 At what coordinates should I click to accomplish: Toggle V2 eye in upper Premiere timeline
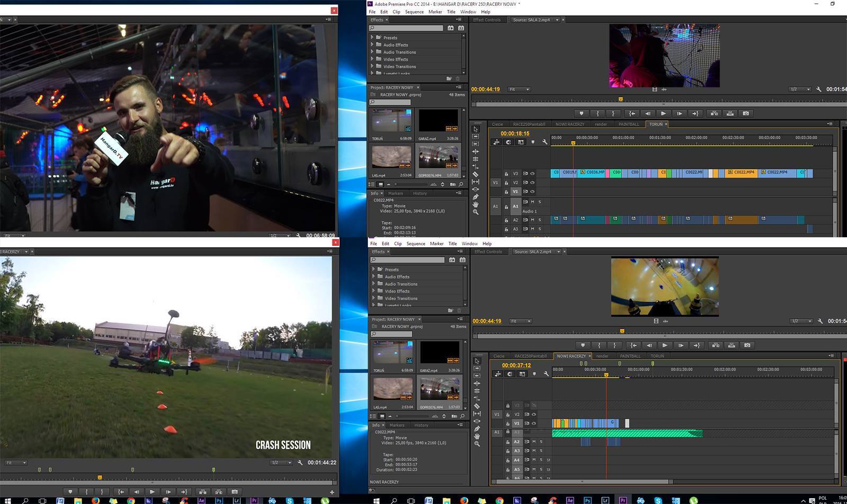pos(533,183)
